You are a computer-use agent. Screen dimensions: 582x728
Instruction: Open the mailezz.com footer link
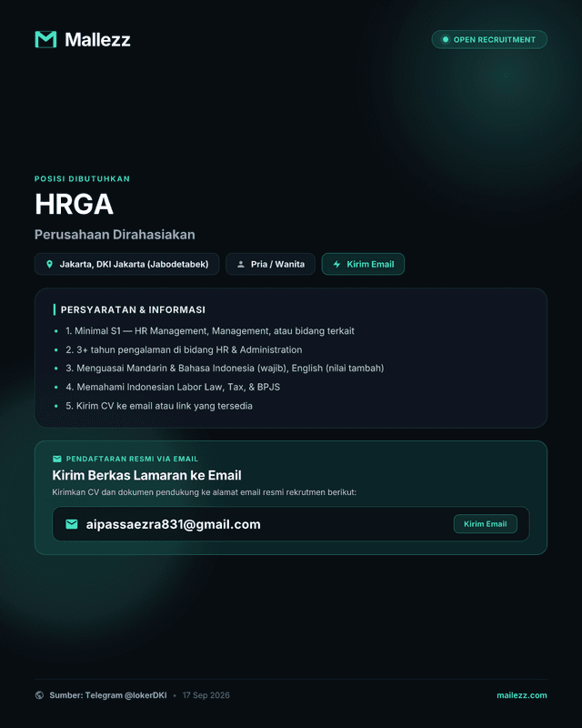pyautogui.click(x=522, y=695)
